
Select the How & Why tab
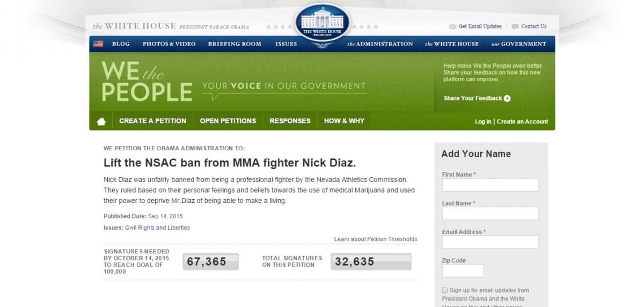(x=344, y=121)
